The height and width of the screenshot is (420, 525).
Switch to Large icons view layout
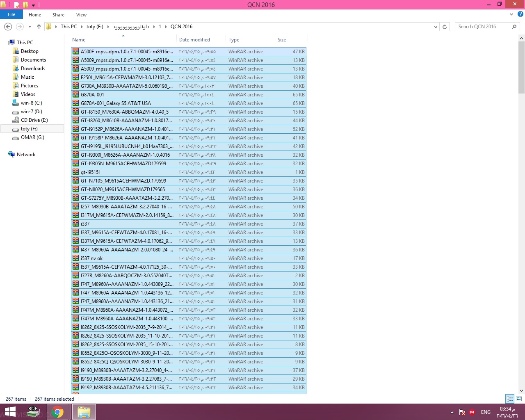(519, 399)
